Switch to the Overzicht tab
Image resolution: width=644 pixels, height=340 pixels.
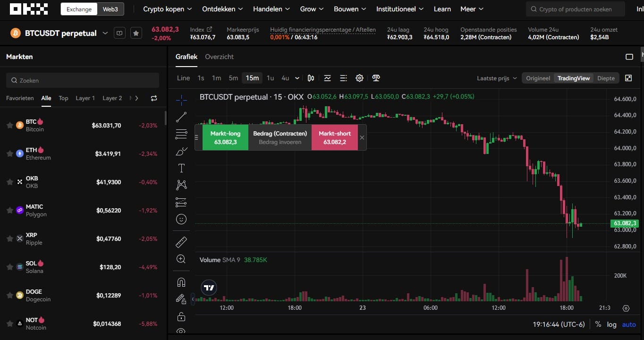coord(219,57)
